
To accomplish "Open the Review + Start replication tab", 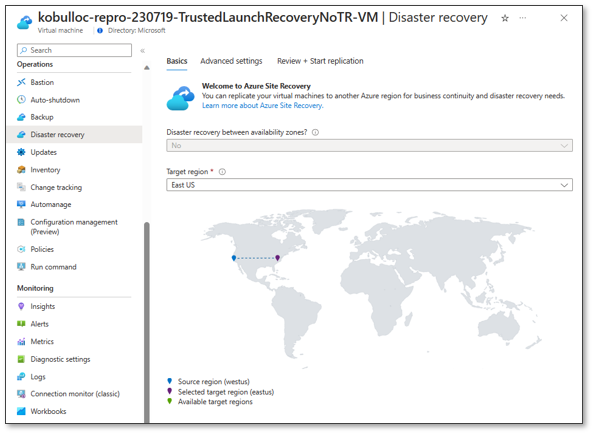I will (320, 61).
